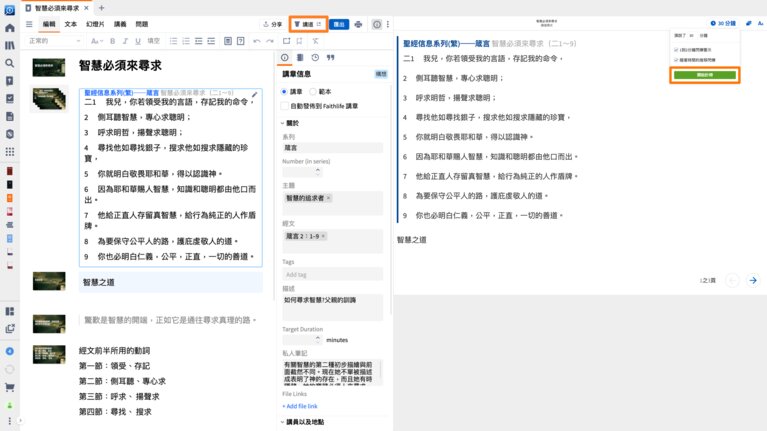Click the blue 匯出 export button
767x431 pixels.
click(338, 24)
